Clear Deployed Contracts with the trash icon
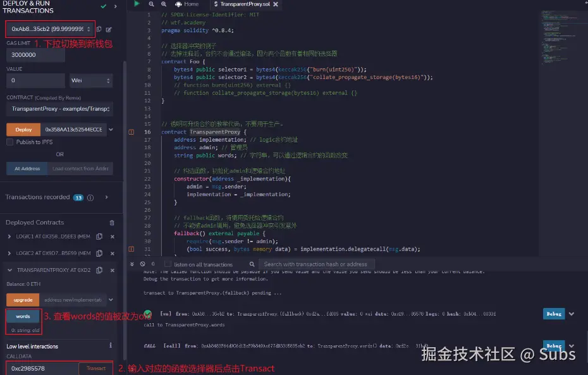 pos(111,223)
